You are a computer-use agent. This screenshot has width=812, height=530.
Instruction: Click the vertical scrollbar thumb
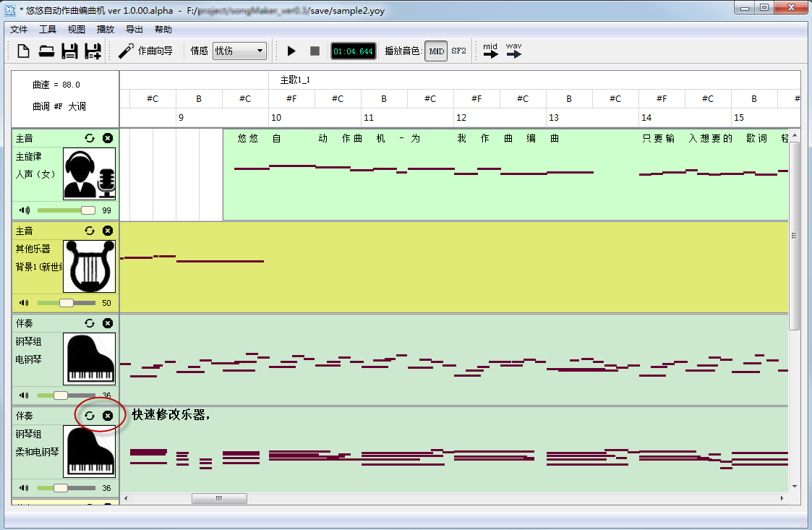tap(795, 236)
